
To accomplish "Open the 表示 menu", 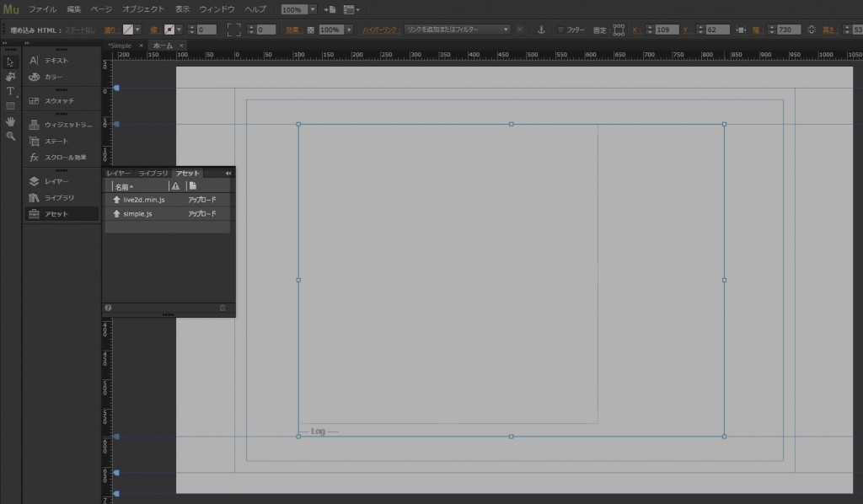I will coord(182,9).
